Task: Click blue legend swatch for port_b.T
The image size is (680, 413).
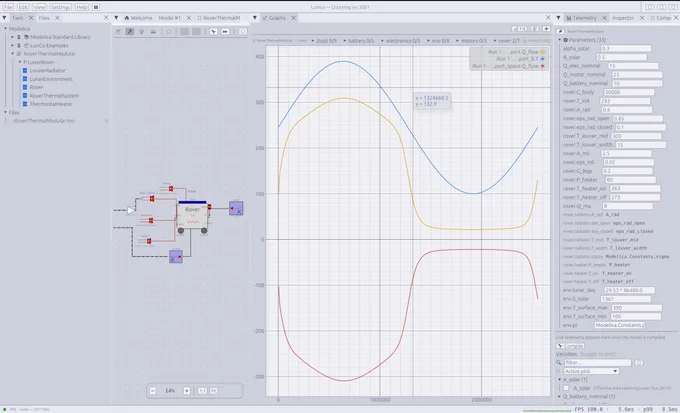Action: [543, 59]
